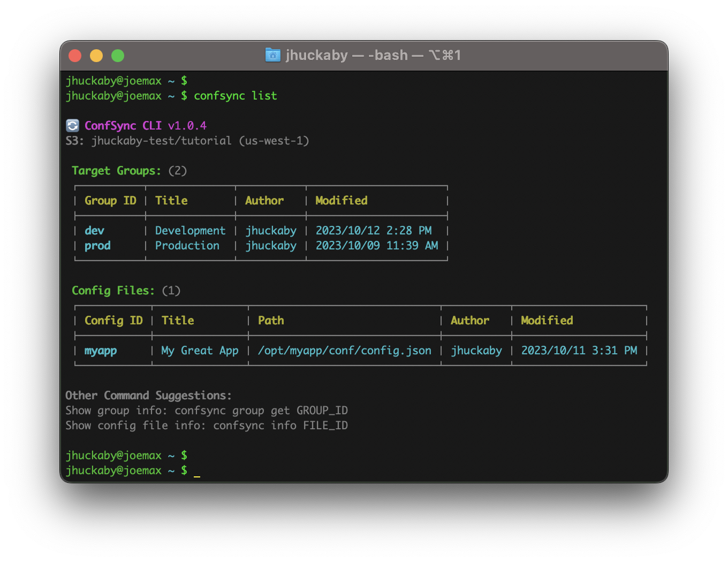Click the date '2023/10/11 3:31 PM'
This screenshot has width=728, height=562.
(579, 351)
